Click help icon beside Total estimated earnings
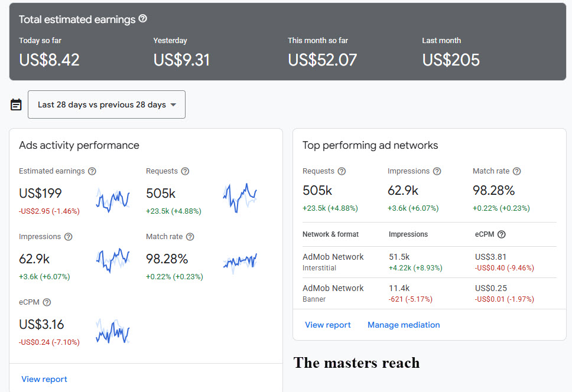This screenshot has height=392, width=572. pos(143,18)
